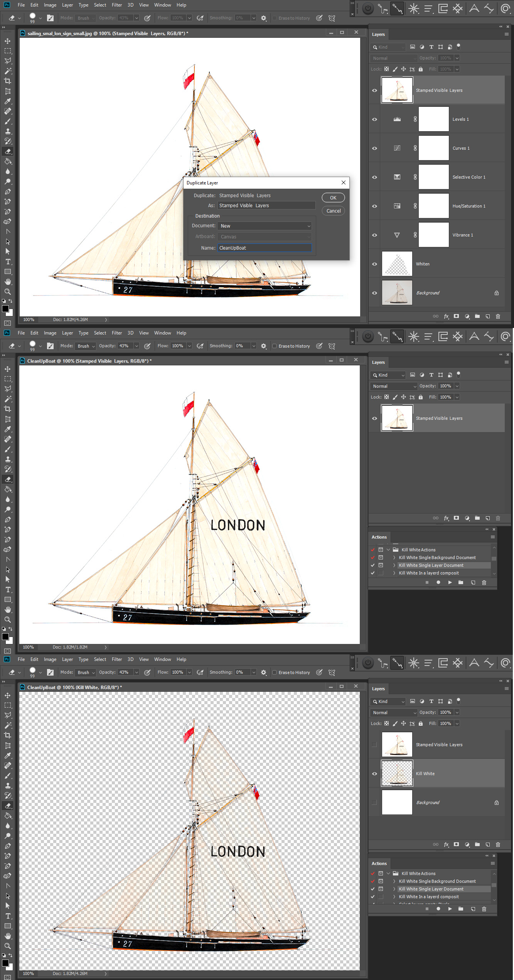The width and height of the screenshot is (514, 980).
Task: Open Filter menu in CleanUpBoat Kill White window
Action: point(117,659)
